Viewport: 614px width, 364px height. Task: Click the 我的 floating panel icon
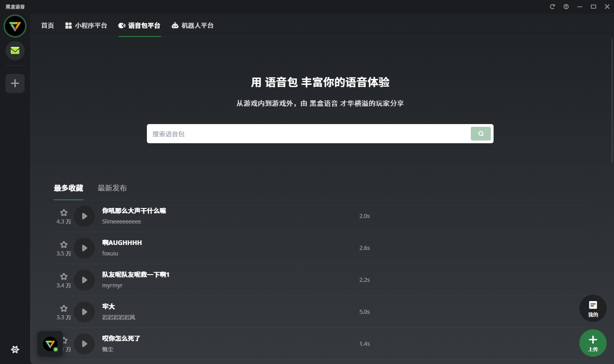(593, 308)
